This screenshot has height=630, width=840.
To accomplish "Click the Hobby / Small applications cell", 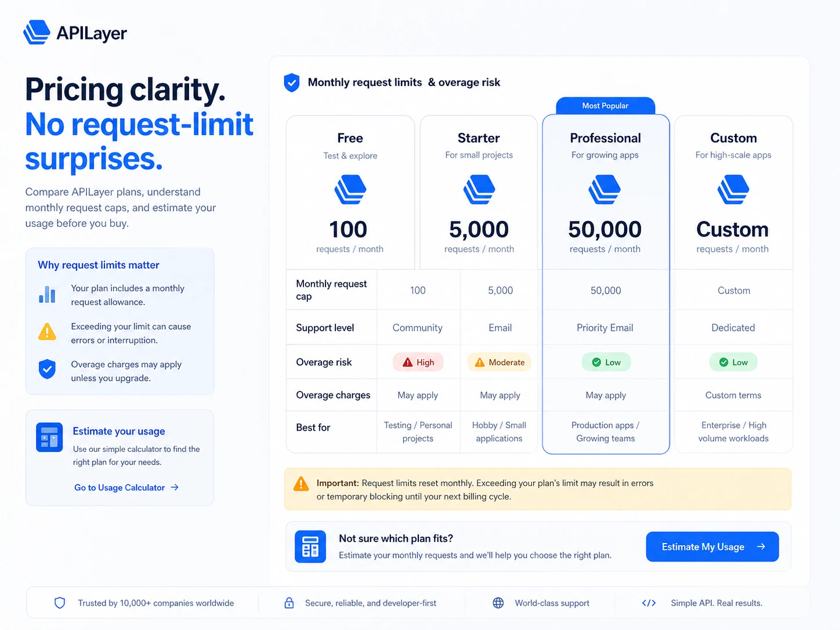I will (499, 432).
